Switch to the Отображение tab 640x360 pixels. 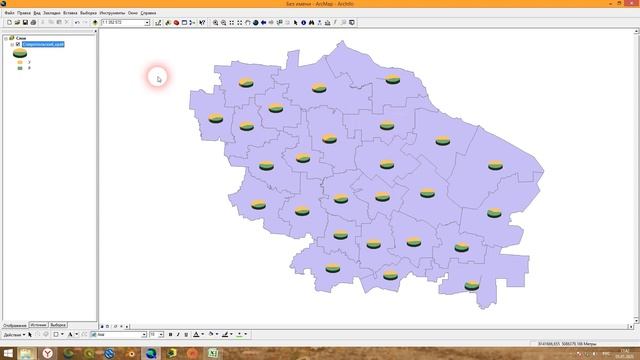click(15, 325)
